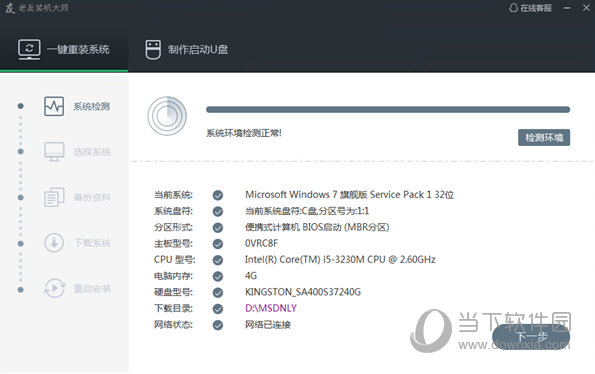Close the 老友装机大师 window
Image resolution: width=595 pixels, height=374 pixels.
[x=586, y=8]
